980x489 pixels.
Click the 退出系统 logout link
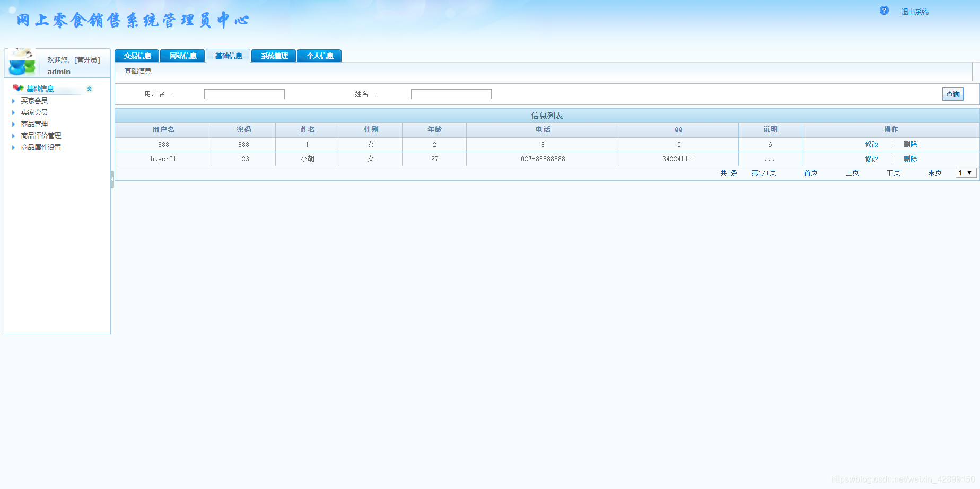pos(915,12)
